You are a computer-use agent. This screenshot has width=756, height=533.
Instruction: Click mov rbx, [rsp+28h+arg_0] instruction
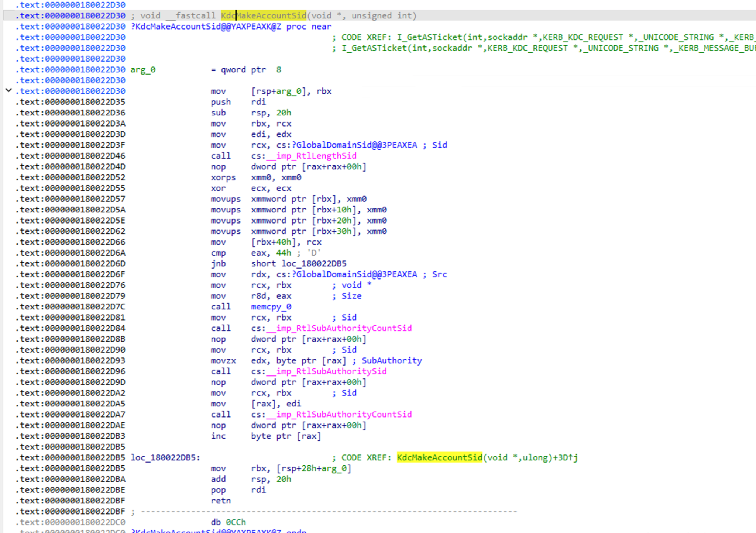(x=281, y=468)
